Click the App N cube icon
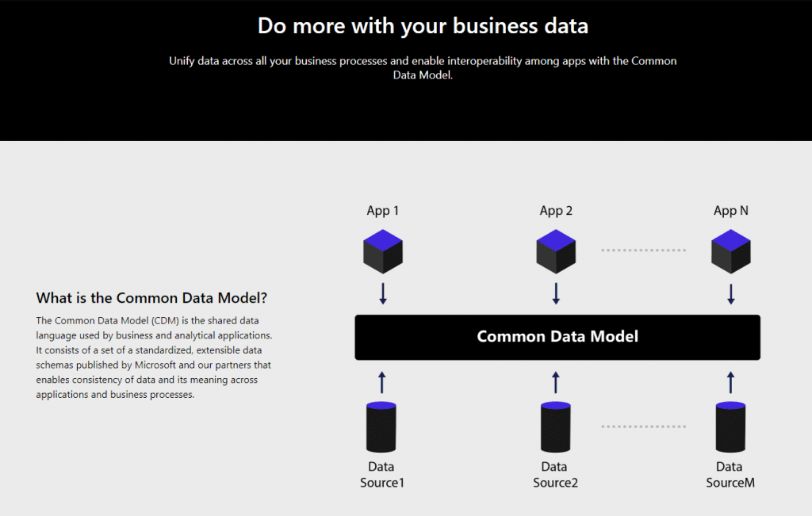This screenshot has height=516, width=812. (x=730, y=251)
